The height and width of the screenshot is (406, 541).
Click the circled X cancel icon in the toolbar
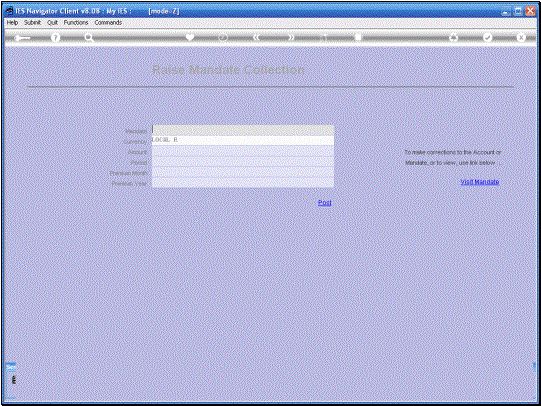[521, 37]
